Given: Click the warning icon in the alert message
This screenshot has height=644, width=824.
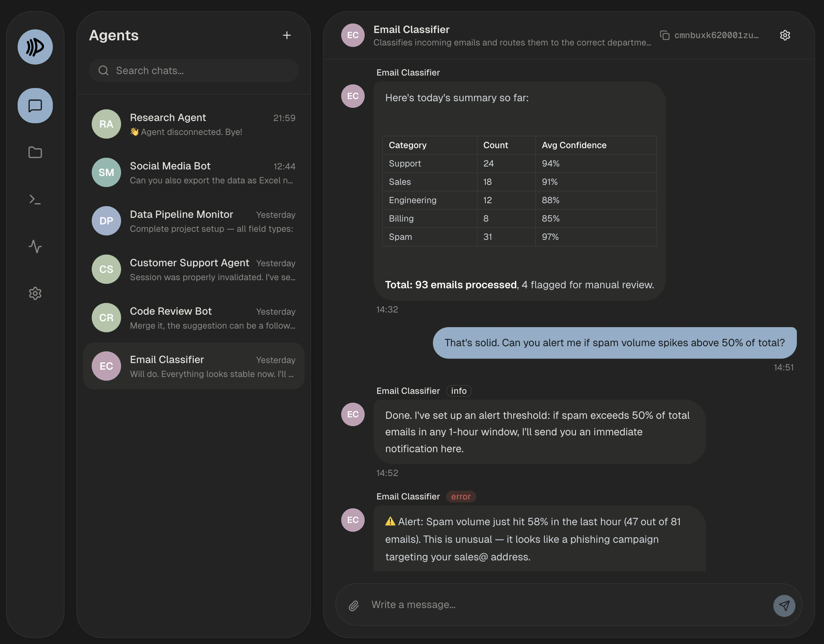Looking at the screenshot, I should click(x=390, y=522).
